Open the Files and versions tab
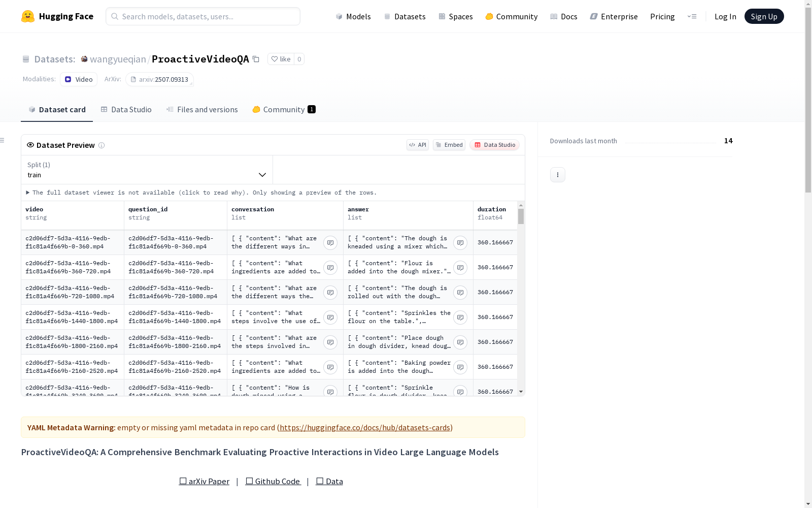The width and height of the screenshot is (812, 508). [202, 110]
